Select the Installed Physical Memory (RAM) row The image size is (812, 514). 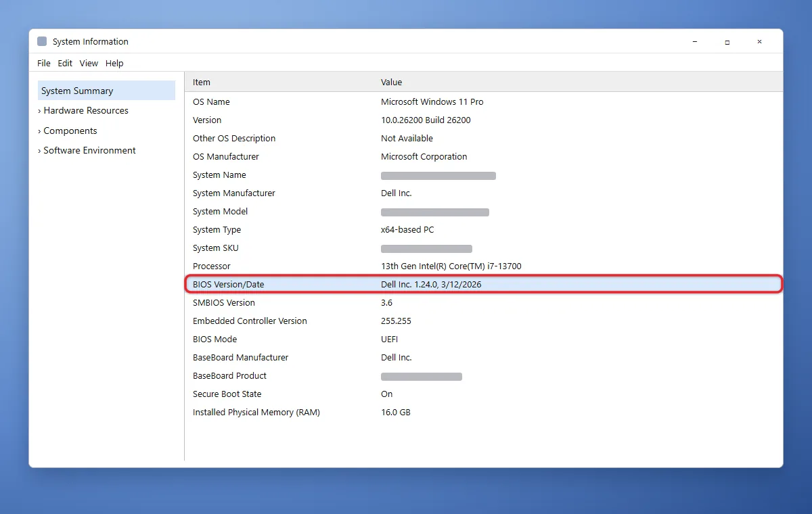[484, 412]
